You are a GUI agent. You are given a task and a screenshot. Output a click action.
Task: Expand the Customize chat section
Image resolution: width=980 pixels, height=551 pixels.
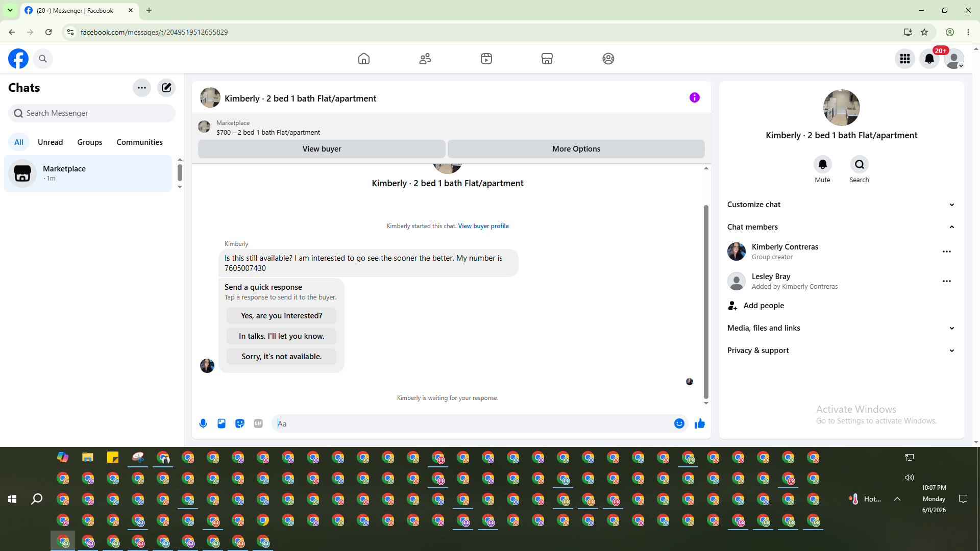(842, 205)
